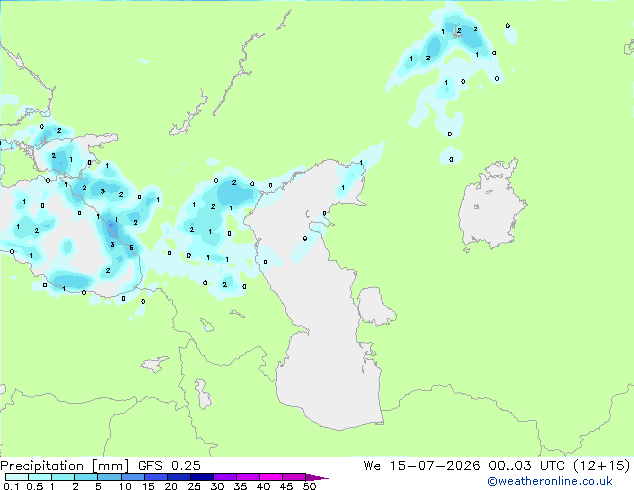
Task: Select the 'GFS 0.25' model label
Action: tap(169, 465)
